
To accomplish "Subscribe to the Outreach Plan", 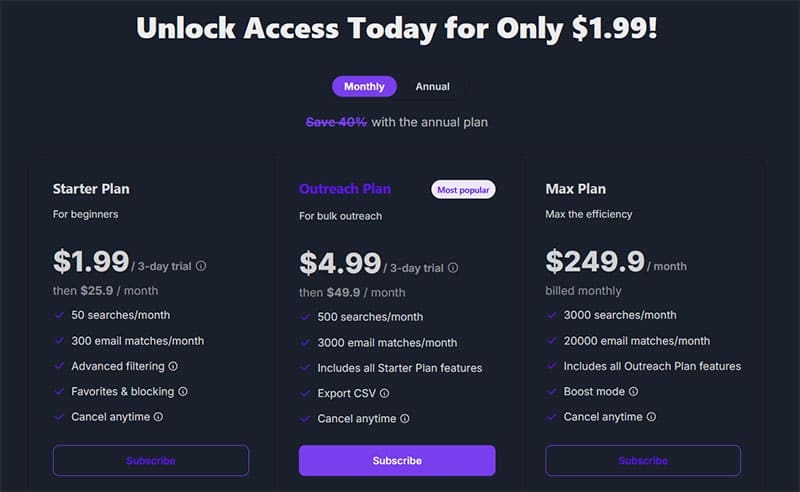I will [397, 460].
